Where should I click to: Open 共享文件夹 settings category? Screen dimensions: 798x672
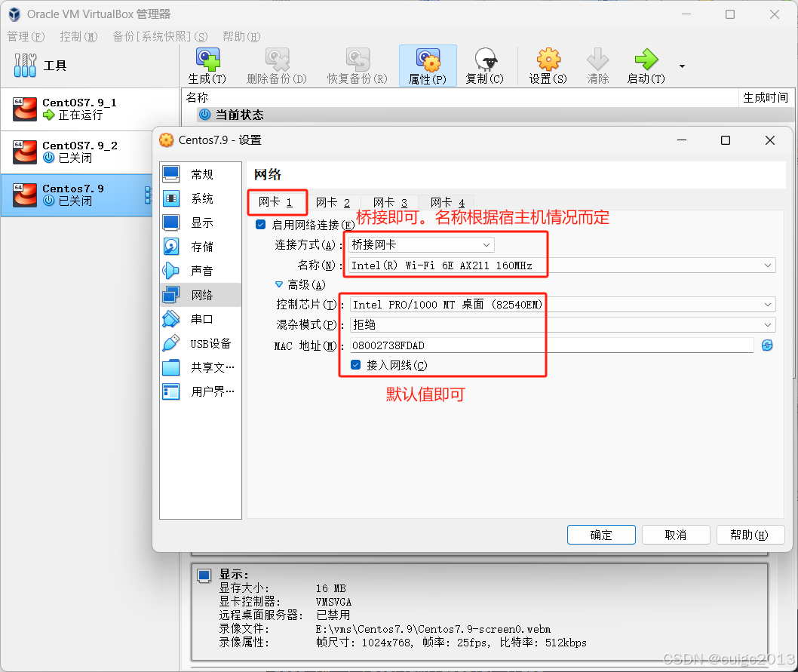[201, 367]
